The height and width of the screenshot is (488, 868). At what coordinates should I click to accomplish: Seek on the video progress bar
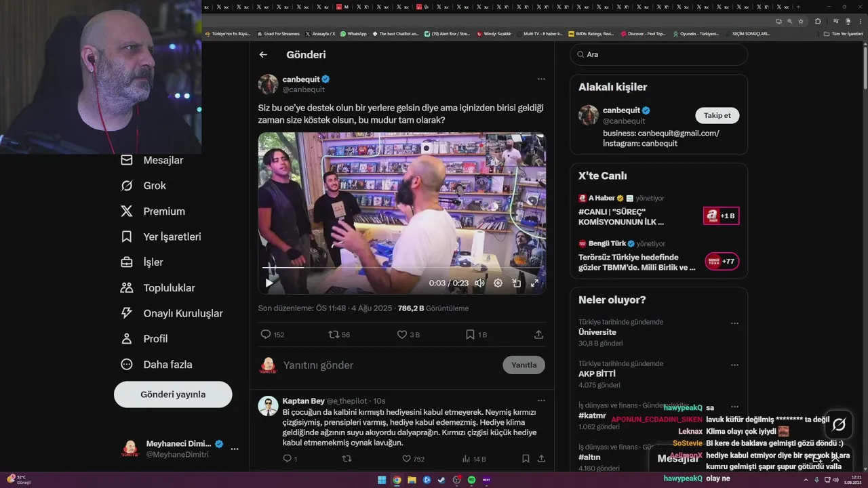[x=401, y=268]
